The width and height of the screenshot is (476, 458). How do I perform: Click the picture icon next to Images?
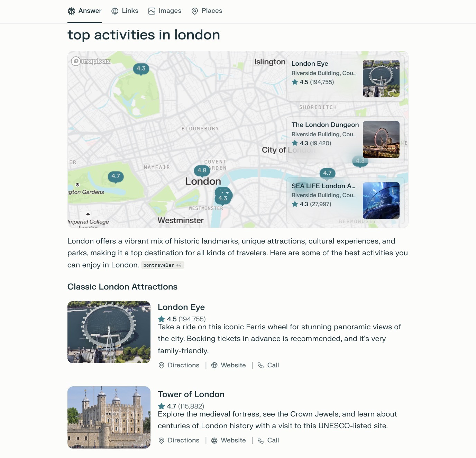tap(152, 11)
